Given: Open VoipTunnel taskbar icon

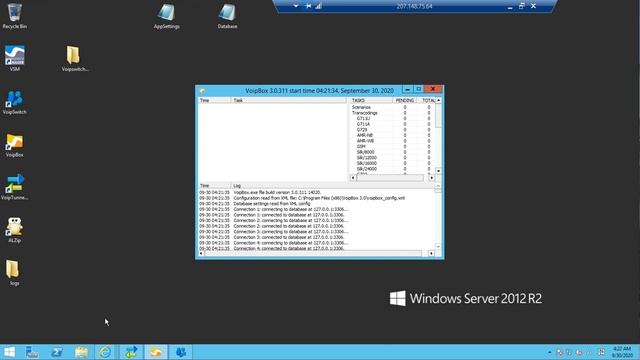Looking at the screenshot, I should (x=131, y=352).
